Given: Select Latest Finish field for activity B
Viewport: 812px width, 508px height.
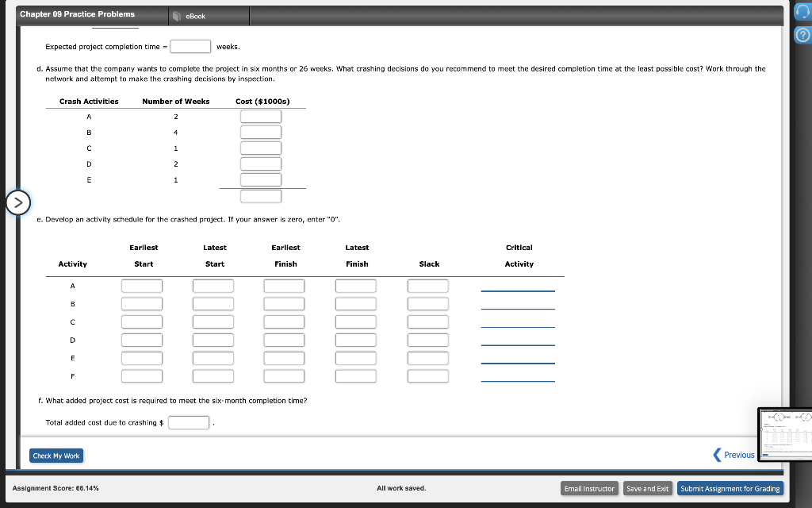Looking at the screenshot, I should pyautogui.click(x=356, y=304).
